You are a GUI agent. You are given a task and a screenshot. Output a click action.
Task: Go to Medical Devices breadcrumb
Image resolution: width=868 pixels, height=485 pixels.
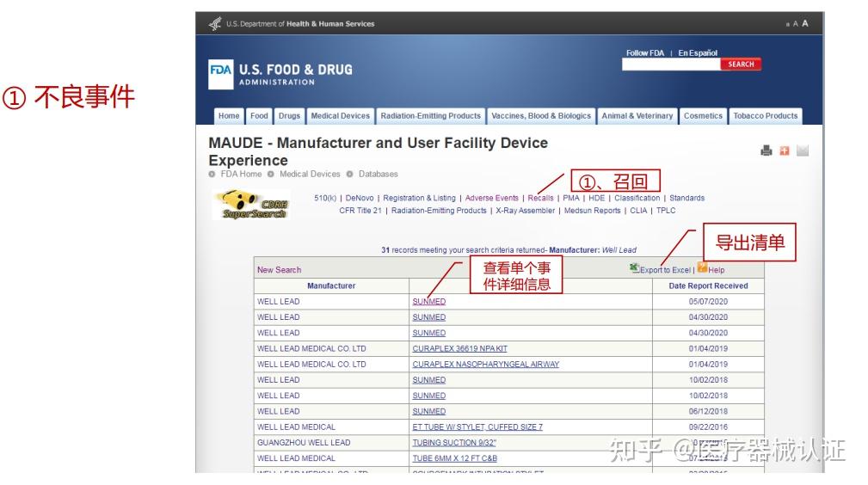pos(310,174)
